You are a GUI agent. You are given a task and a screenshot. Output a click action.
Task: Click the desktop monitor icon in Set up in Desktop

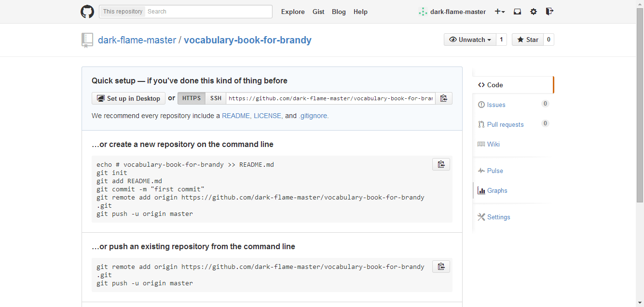pos(101,98)
